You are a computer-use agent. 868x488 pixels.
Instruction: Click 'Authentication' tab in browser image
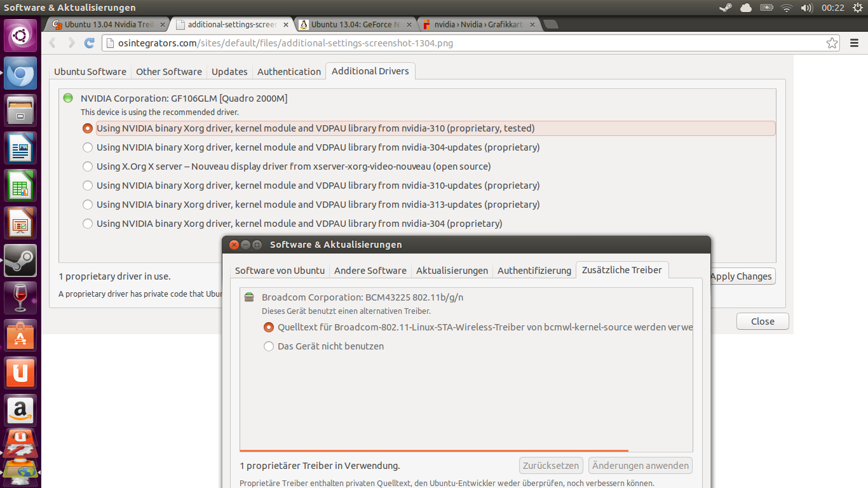pos(289,72)
